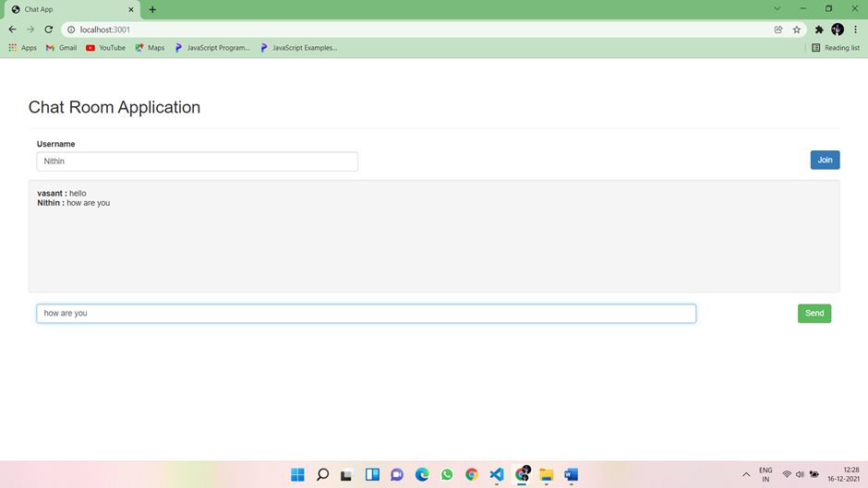The width and height of the screenshot is (868, 488).
Task: Click the message input field
Action: [366, 313]
